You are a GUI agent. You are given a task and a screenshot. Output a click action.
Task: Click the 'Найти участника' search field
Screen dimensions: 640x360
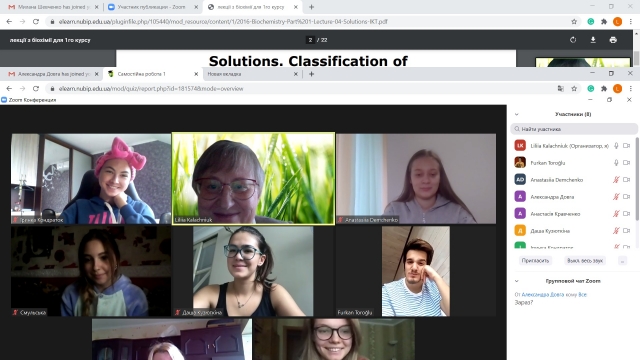[x=574, y=129]
